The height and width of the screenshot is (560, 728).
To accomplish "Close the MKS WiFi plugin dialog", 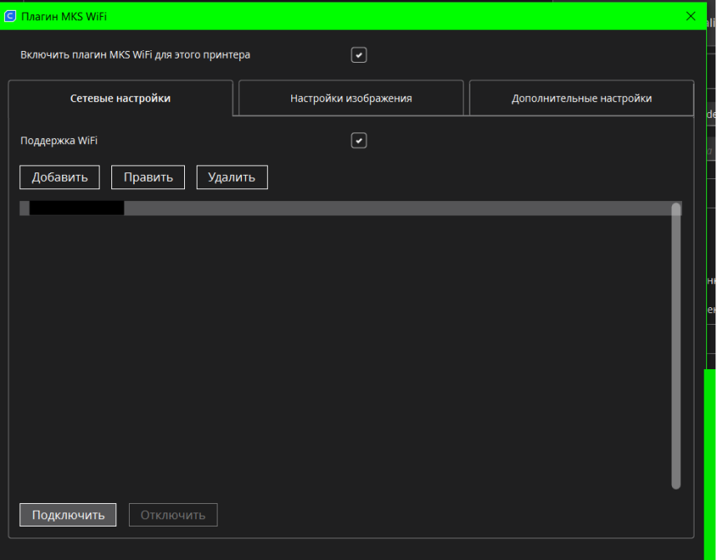I will point(690,15).
